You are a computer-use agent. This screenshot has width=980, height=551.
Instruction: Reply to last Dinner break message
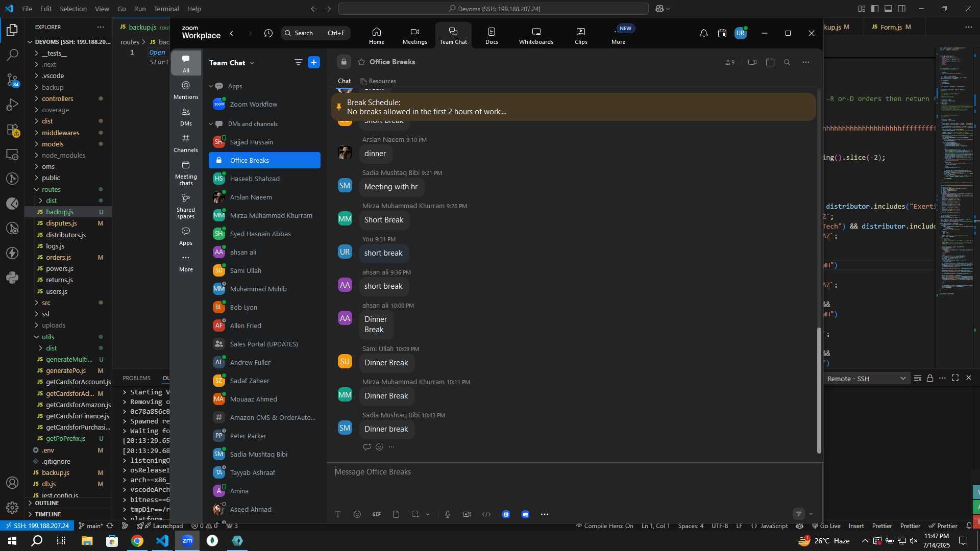click(x=366, y=447)
